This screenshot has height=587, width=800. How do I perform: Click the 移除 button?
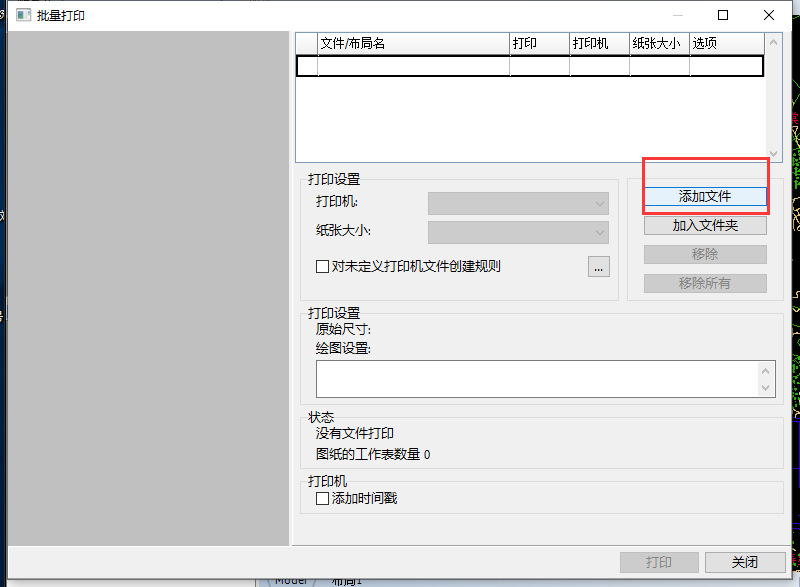tap(705, 254)
